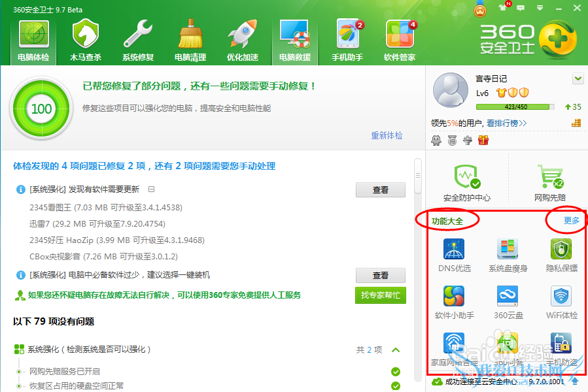Click info icon beside 发现有软件需要更新
This screenshot has height=392, width=588.
pos(21,189)
